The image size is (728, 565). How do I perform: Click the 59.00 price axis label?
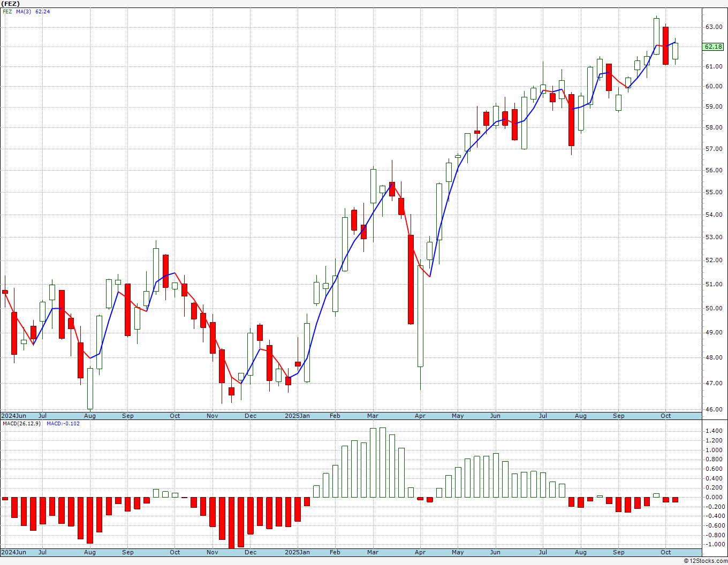click(x=713, y=107)
